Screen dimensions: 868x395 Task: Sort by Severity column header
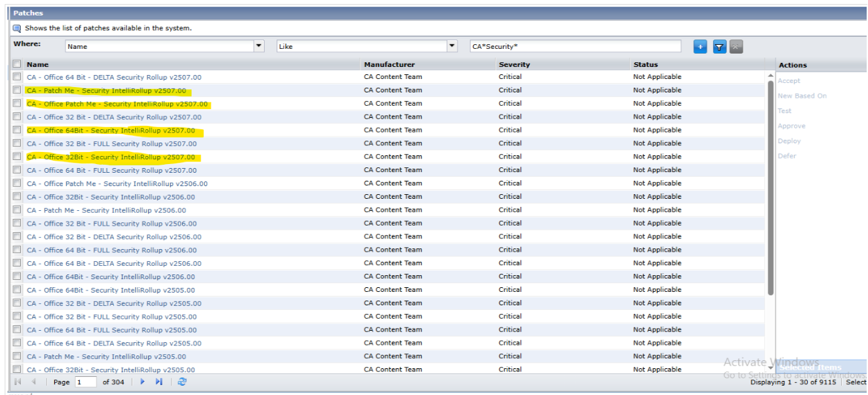[514, 65]
